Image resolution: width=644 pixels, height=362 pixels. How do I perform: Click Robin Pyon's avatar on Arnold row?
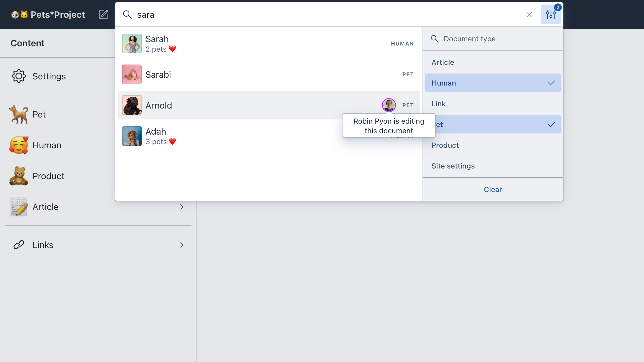pos(389,105)
